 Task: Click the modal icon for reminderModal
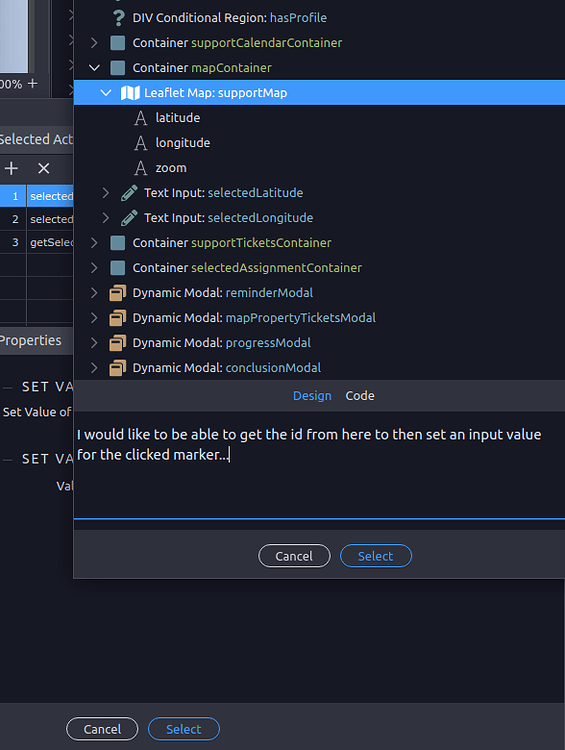[118, 293]
